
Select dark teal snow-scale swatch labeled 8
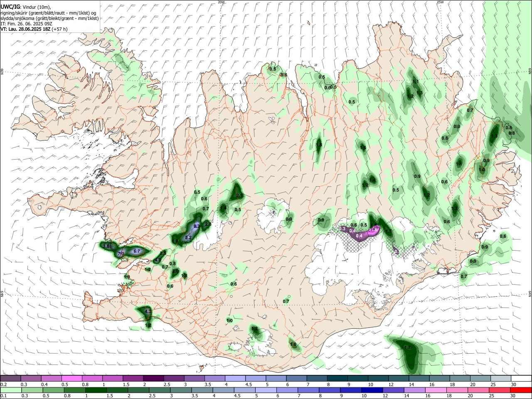click(337, 379)
